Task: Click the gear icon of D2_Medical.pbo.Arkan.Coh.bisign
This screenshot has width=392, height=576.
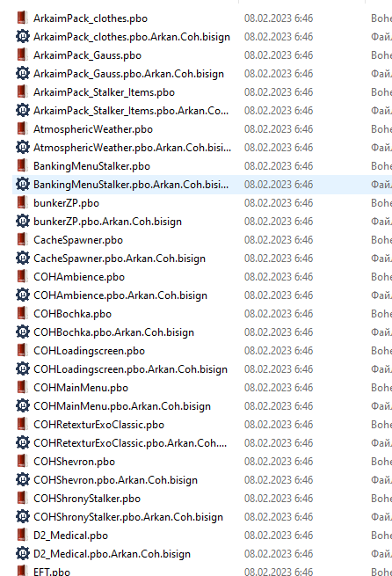Action: [22, 553]
